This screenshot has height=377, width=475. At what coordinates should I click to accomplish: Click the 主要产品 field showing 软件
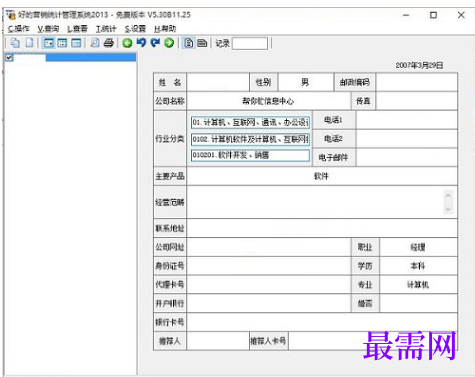pyautogui.click(x=322, y=176)
